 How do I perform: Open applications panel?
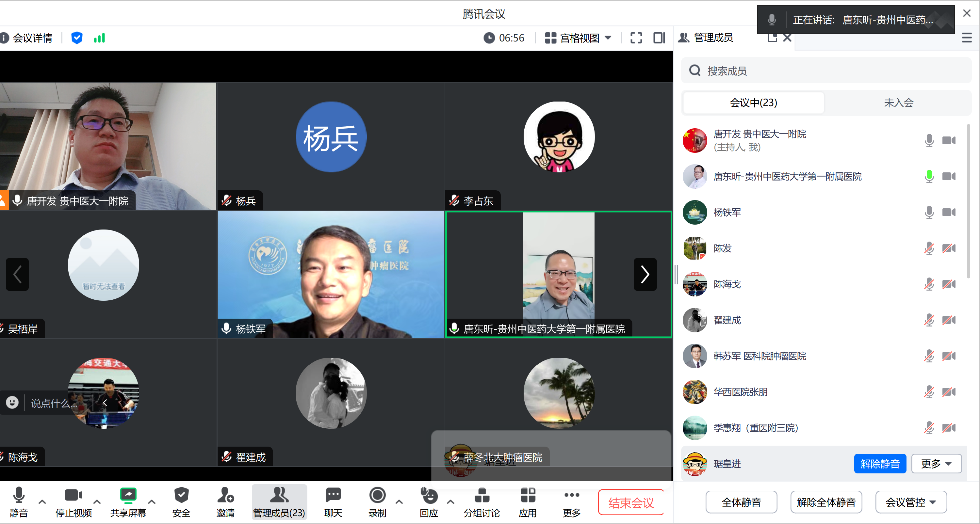[x=528, y=502]
